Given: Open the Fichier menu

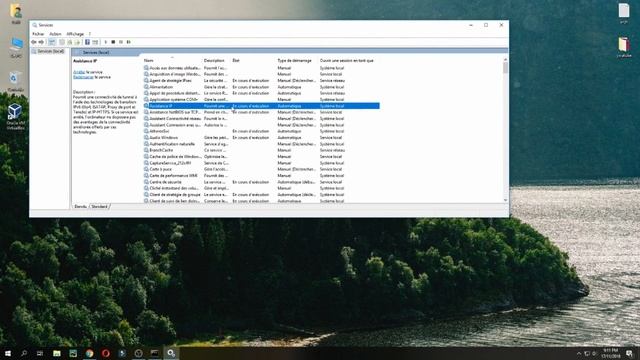Looking at the screenshot, I should click(x=38, y=34).
